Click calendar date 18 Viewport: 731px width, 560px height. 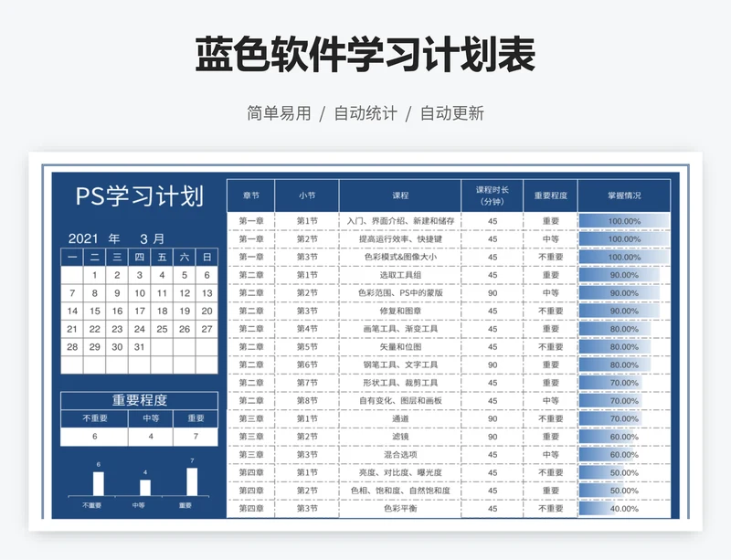[x=162, y=311]
